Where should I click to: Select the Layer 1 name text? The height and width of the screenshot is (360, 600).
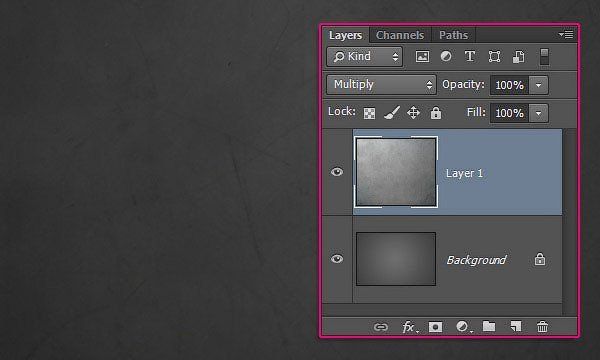coord(464,173)
